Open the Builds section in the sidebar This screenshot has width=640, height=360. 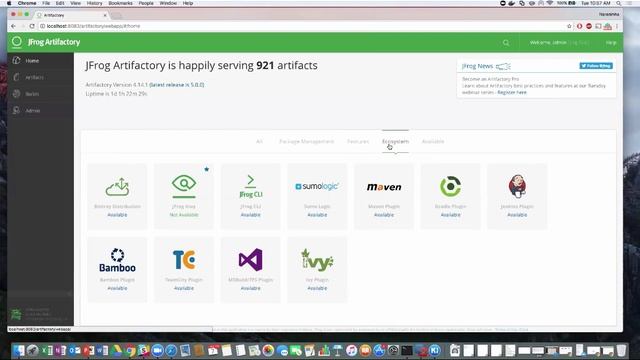point(40,94)
